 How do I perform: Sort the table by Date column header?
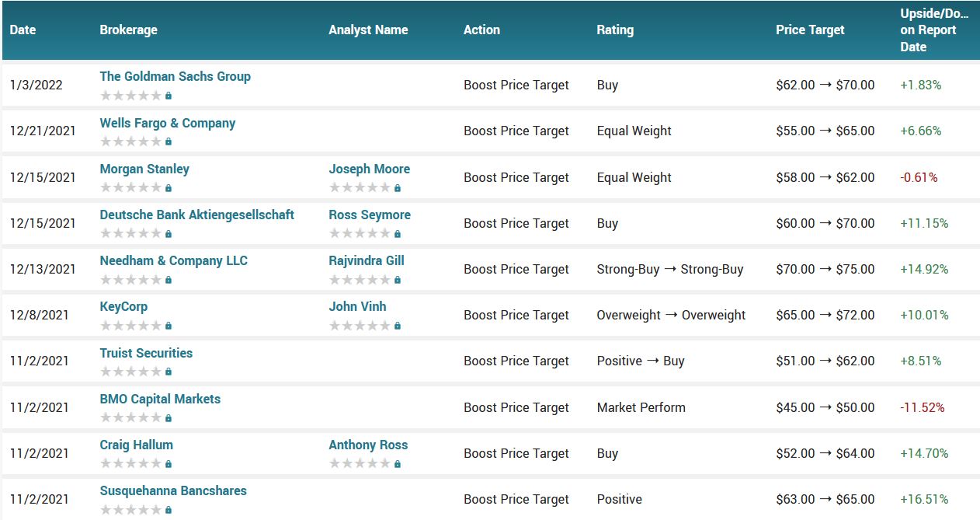pyautogui.click(x=23, y=30)
